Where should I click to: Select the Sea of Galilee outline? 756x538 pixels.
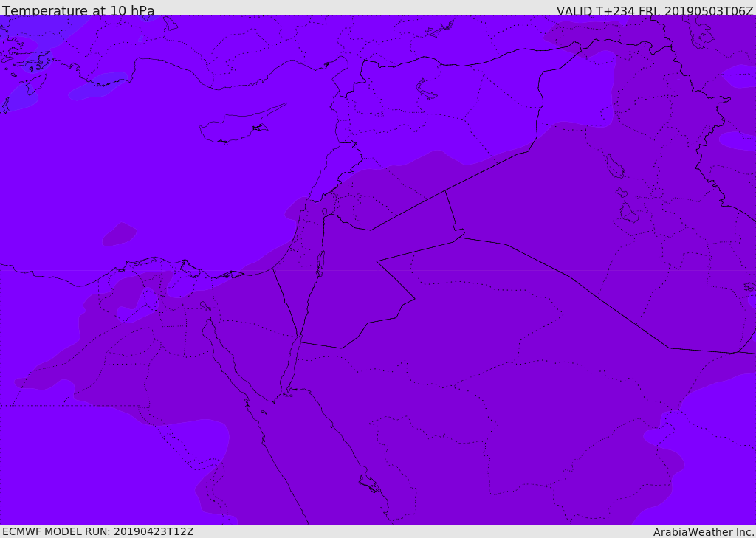(x=324, y=212)
